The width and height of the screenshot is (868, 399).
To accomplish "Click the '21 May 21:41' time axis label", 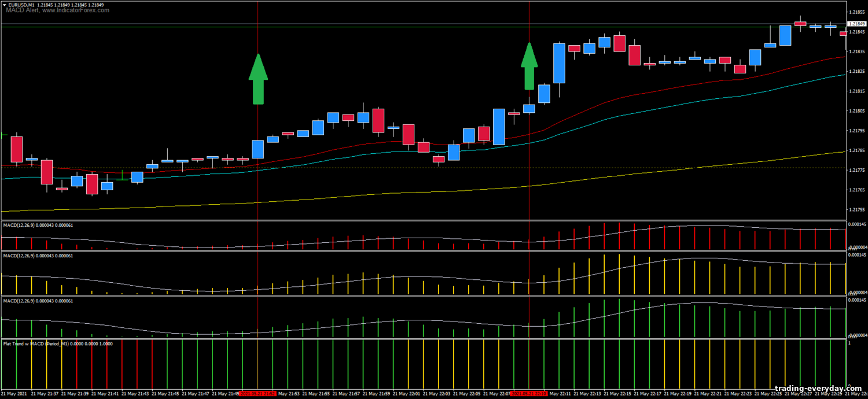I will click(x=105, y=393).
